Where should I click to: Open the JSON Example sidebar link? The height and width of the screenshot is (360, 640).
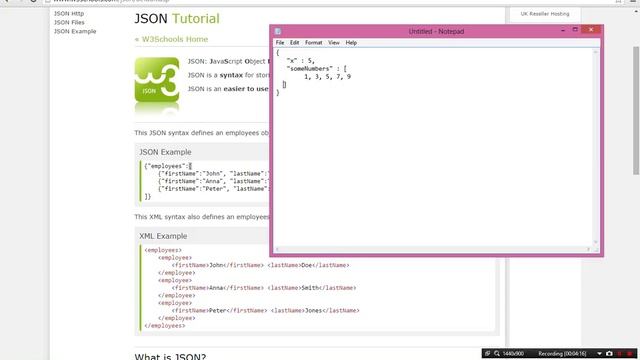(x=75, y=31)
